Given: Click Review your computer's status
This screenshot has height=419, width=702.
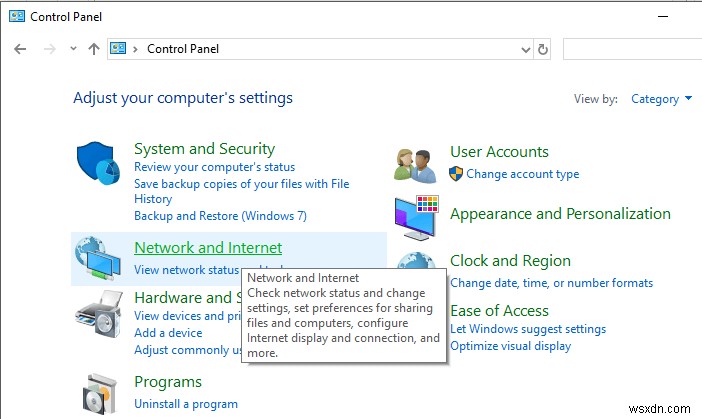Looking at the screenshot, I should point(214,167).
